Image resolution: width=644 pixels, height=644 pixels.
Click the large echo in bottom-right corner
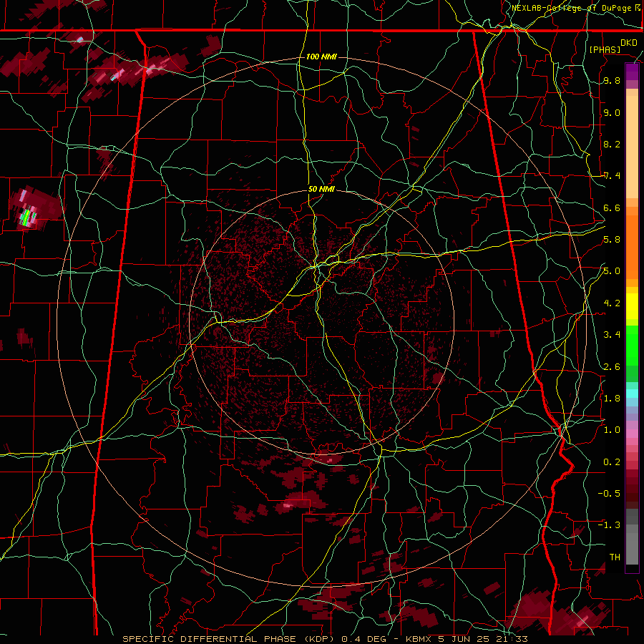pos(557,614)
